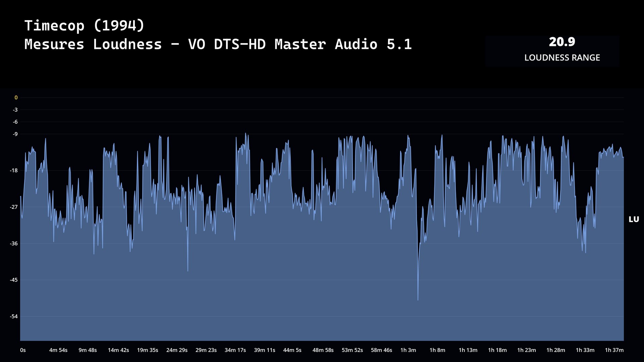
Task: Click the -45 y-axis label
Action: 14,280
